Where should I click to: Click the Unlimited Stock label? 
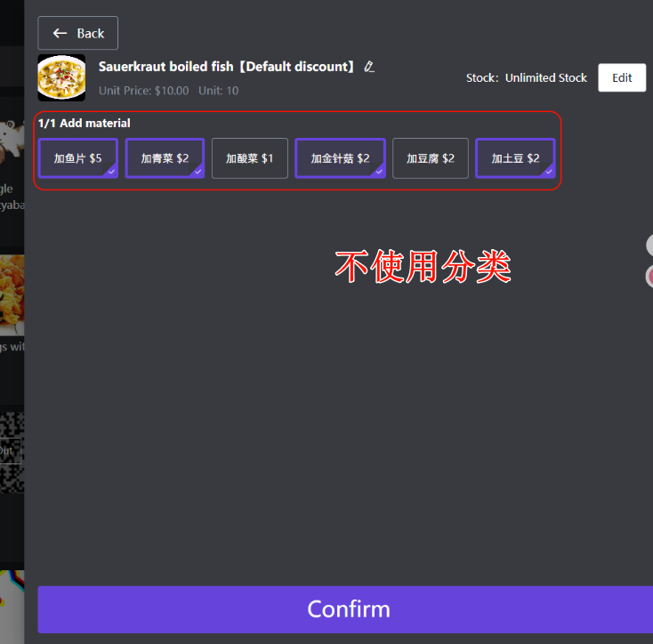coord(545,78)
